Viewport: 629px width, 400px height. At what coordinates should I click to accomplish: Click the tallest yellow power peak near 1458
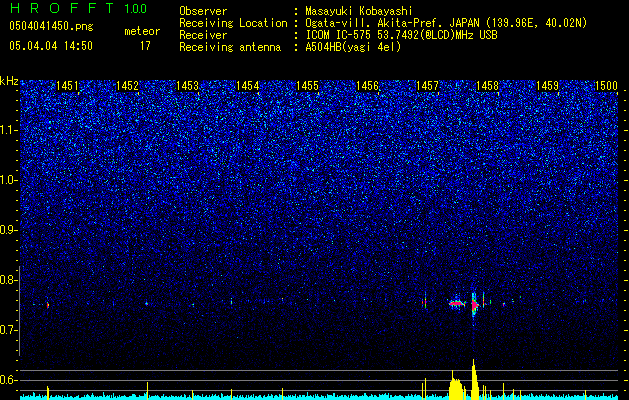[474, 379]
